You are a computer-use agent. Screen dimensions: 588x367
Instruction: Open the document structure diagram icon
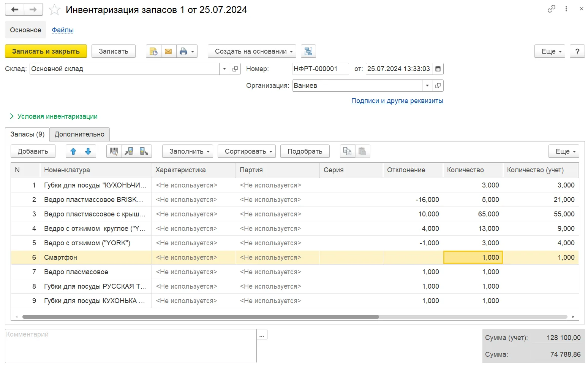click(308, 51)
